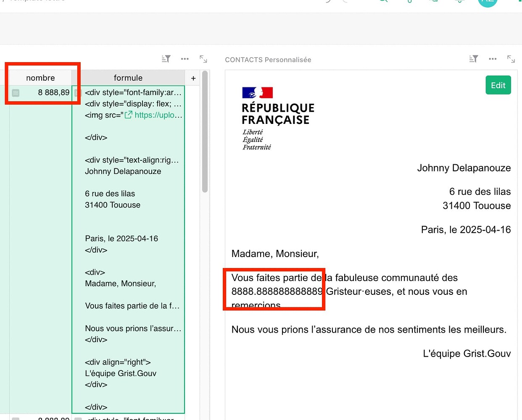
Task: Click 'L'équipe Grist.Gouv' signature in the letter
Action: 467,354
